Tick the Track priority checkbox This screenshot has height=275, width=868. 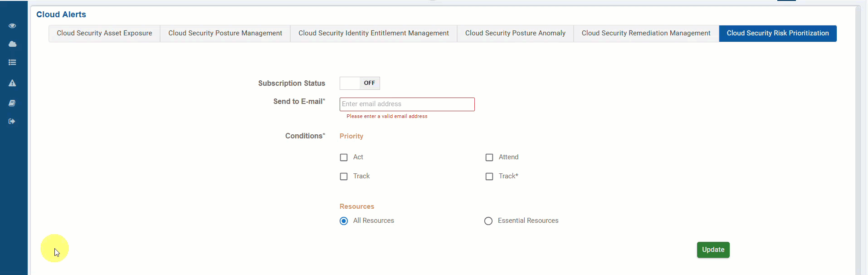coord(344,177)
